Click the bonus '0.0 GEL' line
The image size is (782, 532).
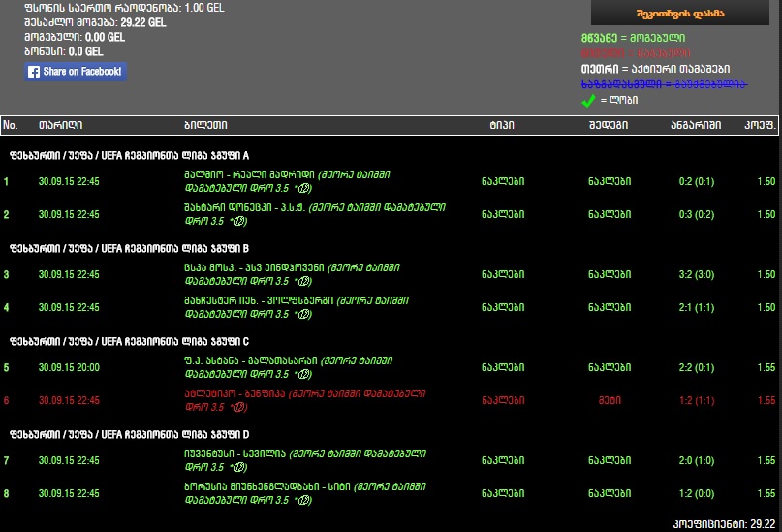point(64,52)
